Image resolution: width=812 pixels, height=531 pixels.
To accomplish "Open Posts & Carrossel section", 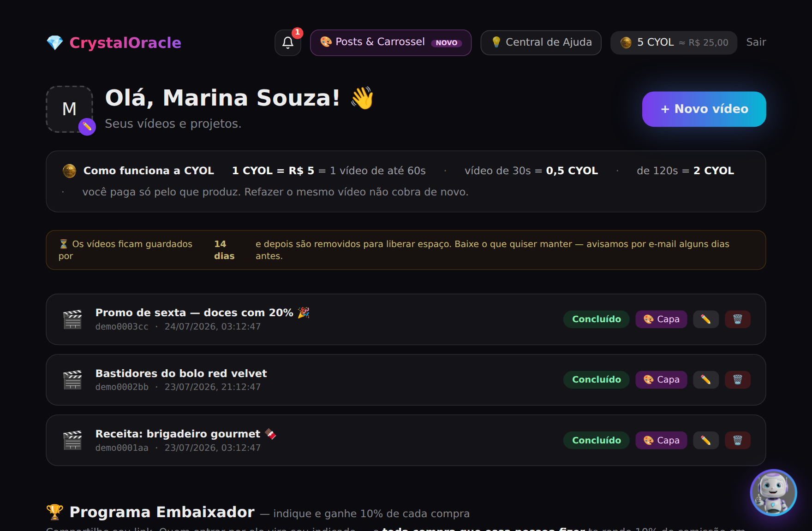I will point(391,42).
